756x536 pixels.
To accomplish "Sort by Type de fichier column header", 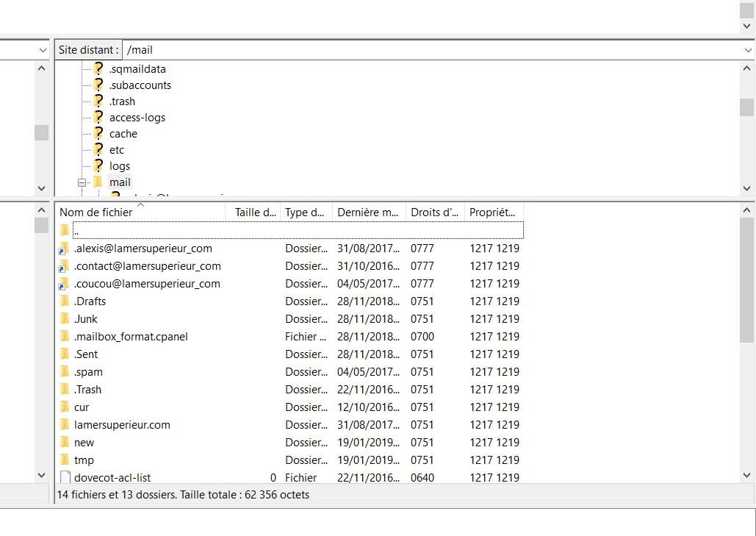I will (x=306, y=212).
